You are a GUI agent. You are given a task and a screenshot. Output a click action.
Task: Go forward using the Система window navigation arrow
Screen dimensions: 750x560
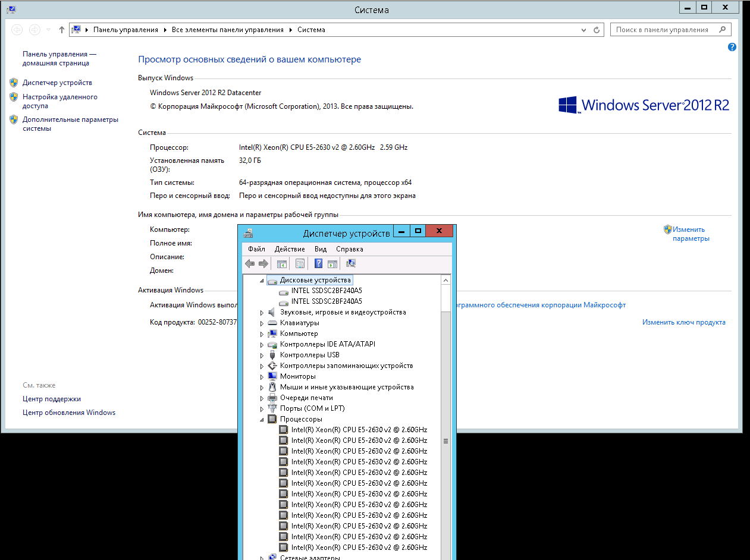pyautogui.click(x=34, y=30)
